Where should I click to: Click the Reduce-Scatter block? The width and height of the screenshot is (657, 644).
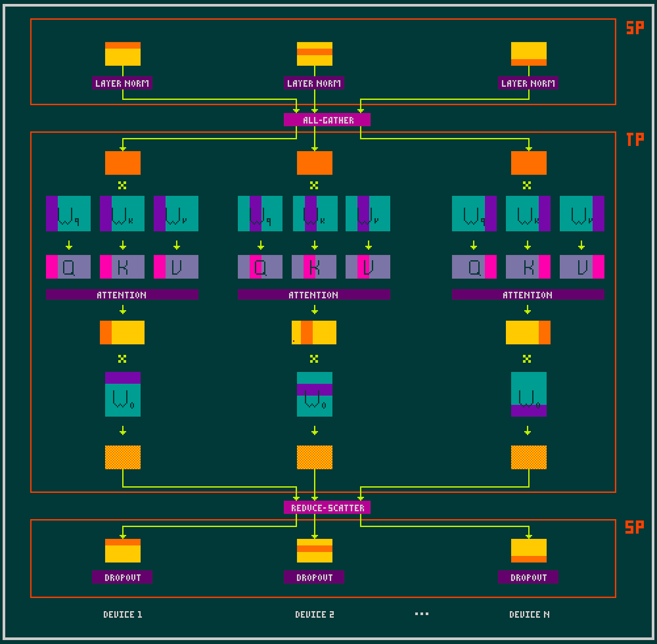click(327, 507)
